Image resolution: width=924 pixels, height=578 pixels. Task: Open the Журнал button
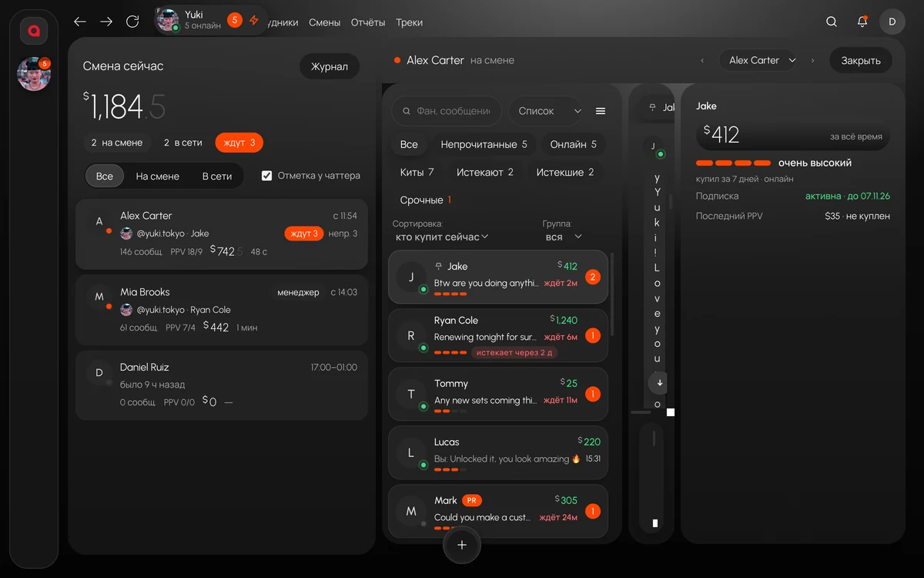tap(330, 66)
